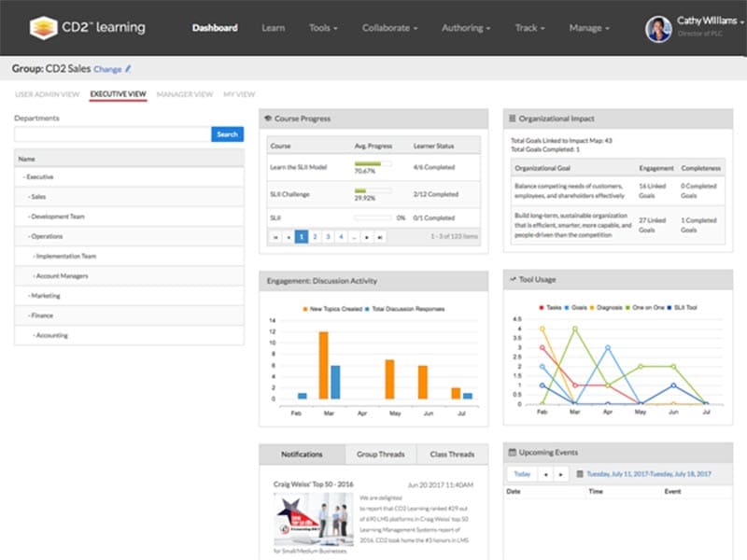Click the next week arrow in Upcoming Events
The image size is (747, 560).
click(x=560, y=474)
